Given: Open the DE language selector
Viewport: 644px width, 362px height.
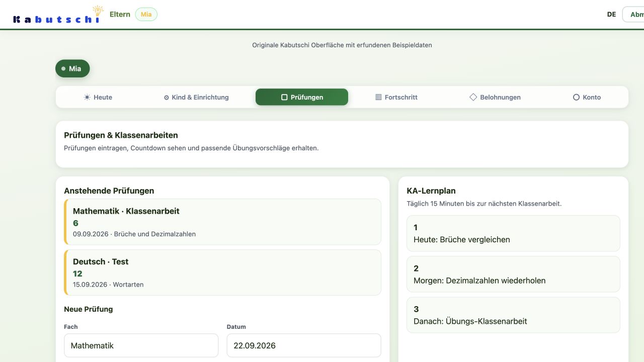Looking at the screenshot, I should tap(611, 15).
